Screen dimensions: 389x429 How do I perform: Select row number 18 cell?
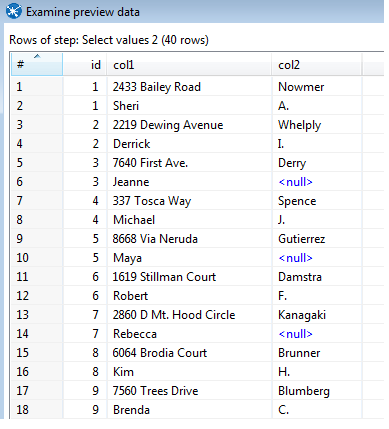point(37,410)
